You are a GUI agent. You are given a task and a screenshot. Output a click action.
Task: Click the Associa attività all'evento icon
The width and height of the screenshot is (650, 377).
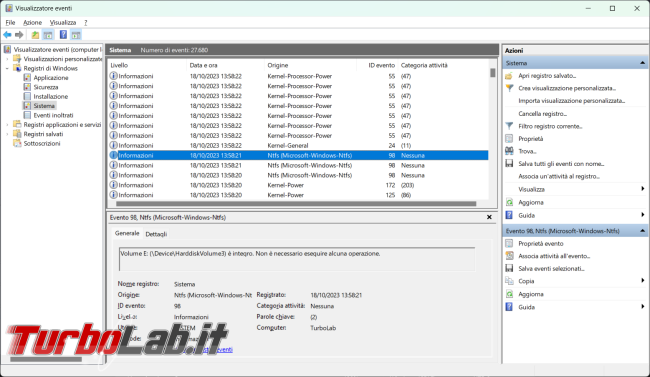click(x=509, y=256)
